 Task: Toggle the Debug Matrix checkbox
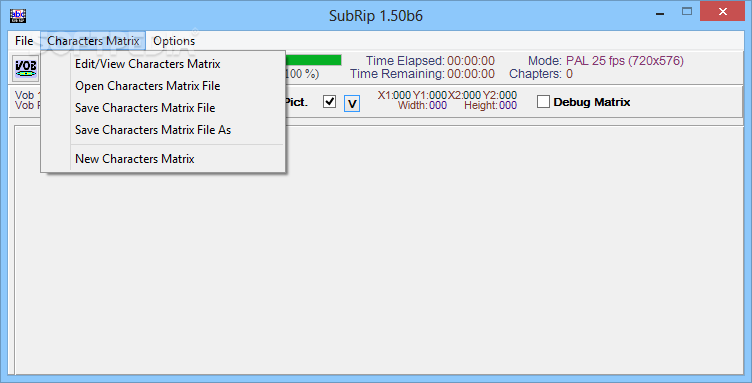[543, 102]
